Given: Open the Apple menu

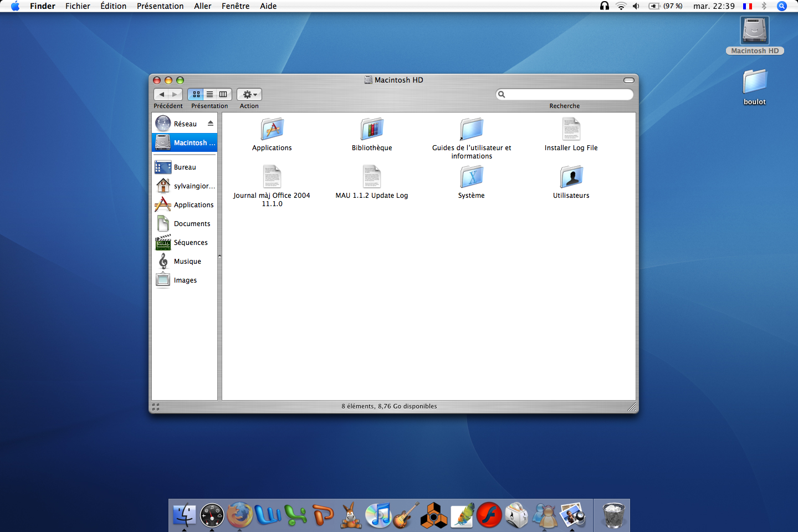Looking at the screenshot, I should tap(15, 6).
